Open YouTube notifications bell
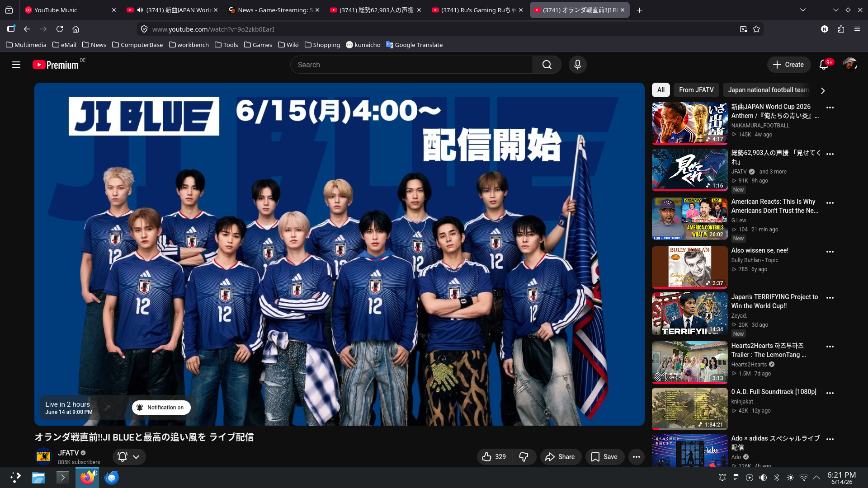The height and width of the screenshot is (488, 868). (x=824, y=65)
